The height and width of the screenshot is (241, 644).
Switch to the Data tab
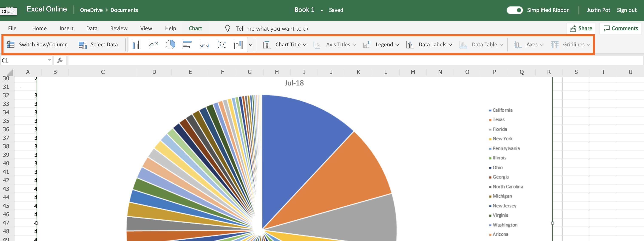92,28
